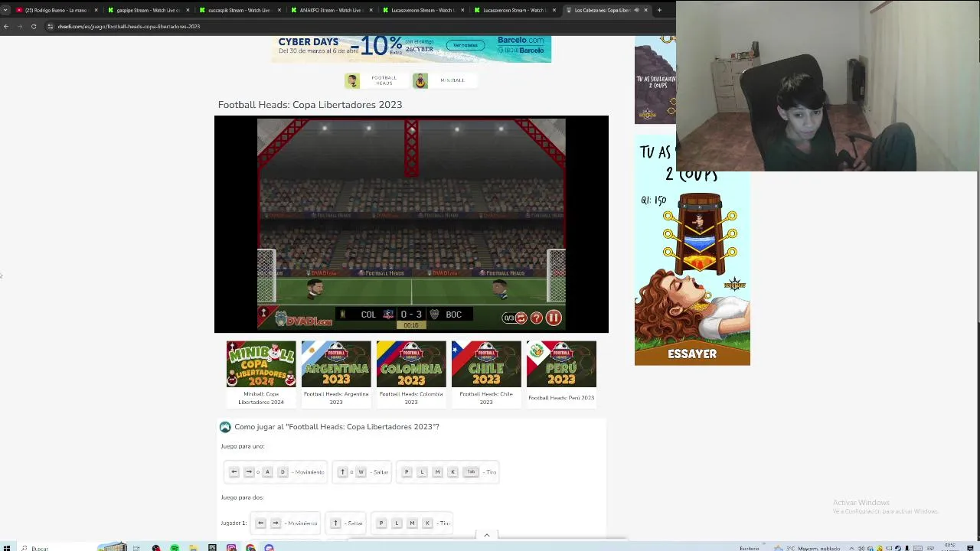
Task: Open the notification center icon
Action: click(x=969, y=548)
